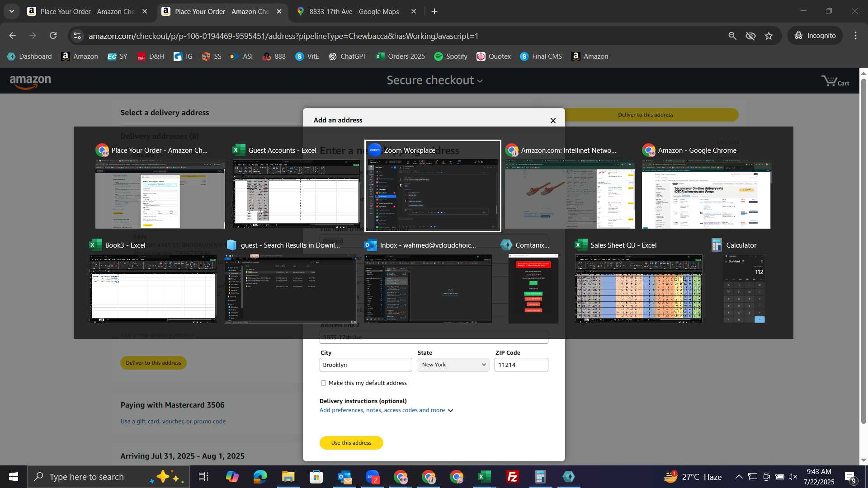The width and height of the screenshot is (868, 488).
Task: Open the notification center icon
Action: tap(850, 477)
